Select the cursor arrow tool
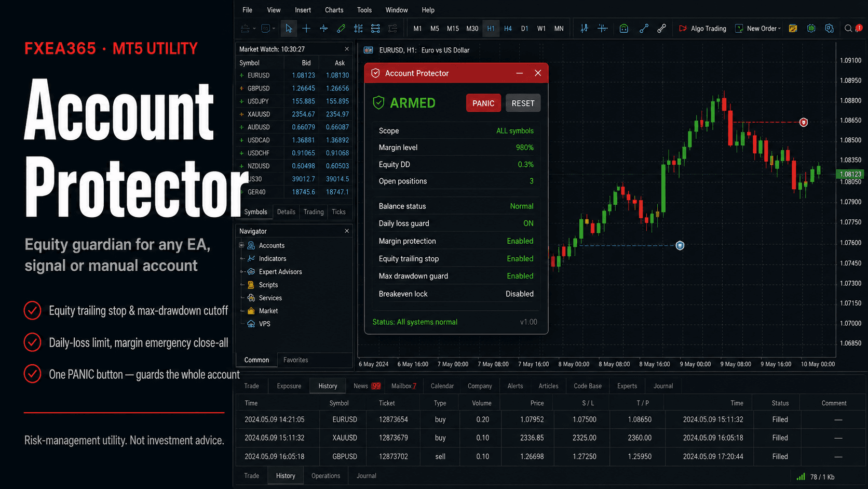 (x=289, y=29)
